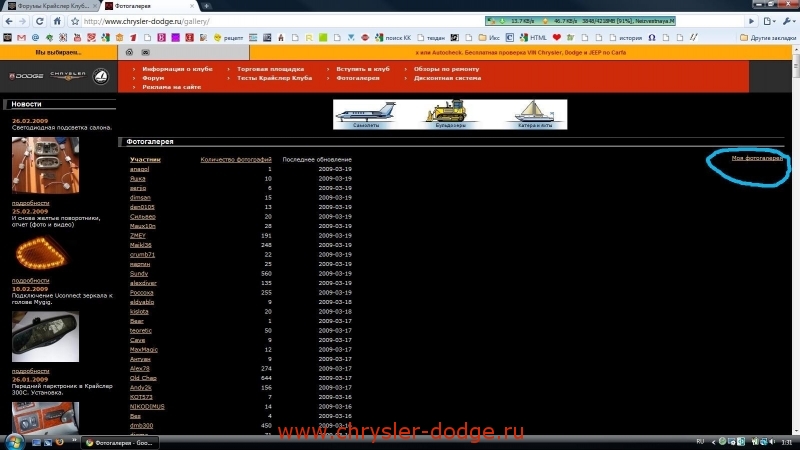Expand the 'Другие закладки' folder

[x=767, y=38]
